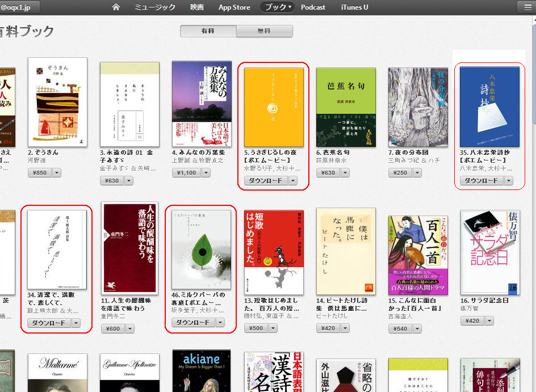
Task: Select the 有料 segment toggle
Action: 208,31
